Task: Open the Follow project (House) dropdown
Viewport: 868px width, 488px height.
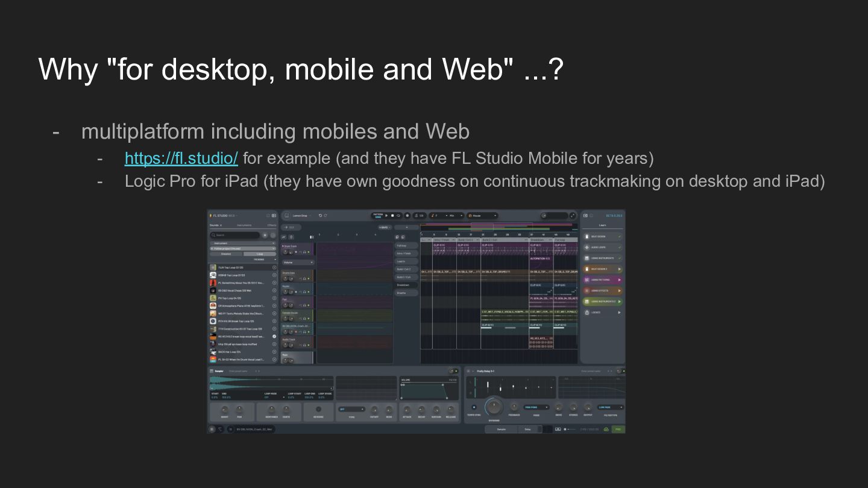Action: 243,248
